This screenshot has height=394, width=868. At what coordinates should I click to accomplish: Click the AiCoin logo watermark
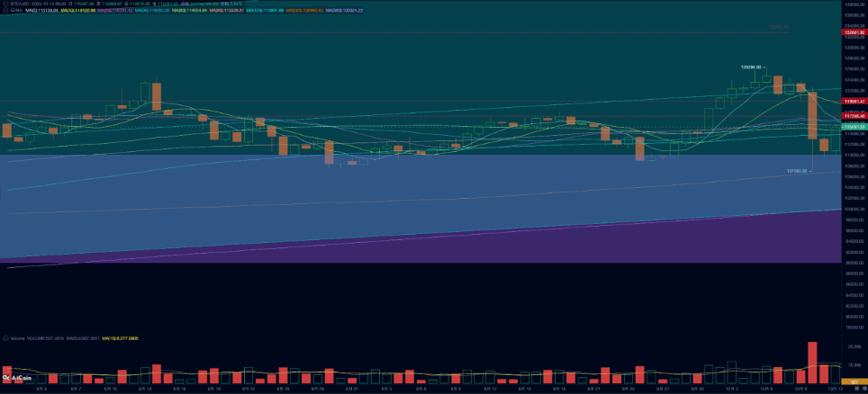point(17,378)
